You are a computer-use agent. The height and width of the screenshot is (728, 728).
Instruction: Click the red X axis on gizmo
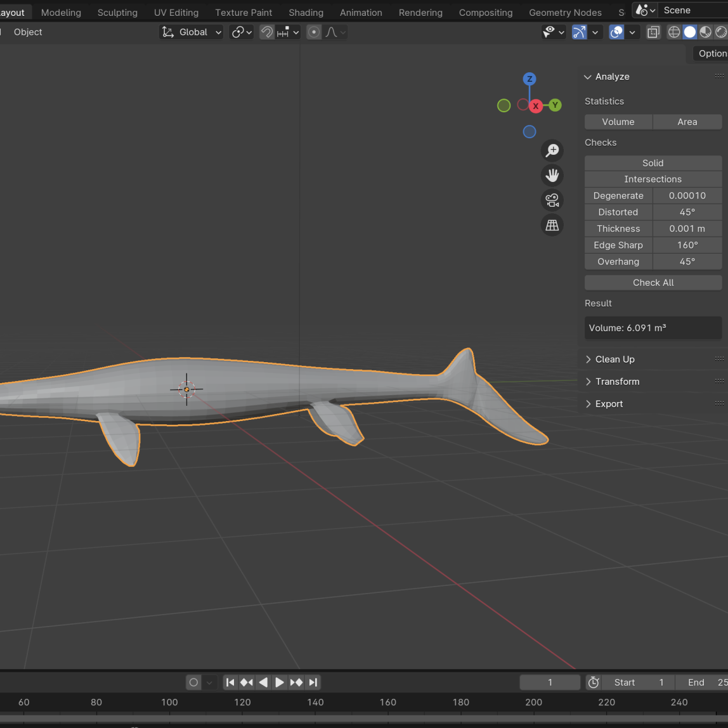pos(536,106)
